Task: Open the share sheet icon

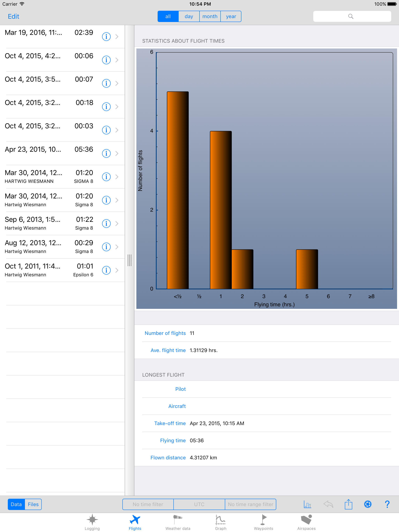Action: pos(348,504)
